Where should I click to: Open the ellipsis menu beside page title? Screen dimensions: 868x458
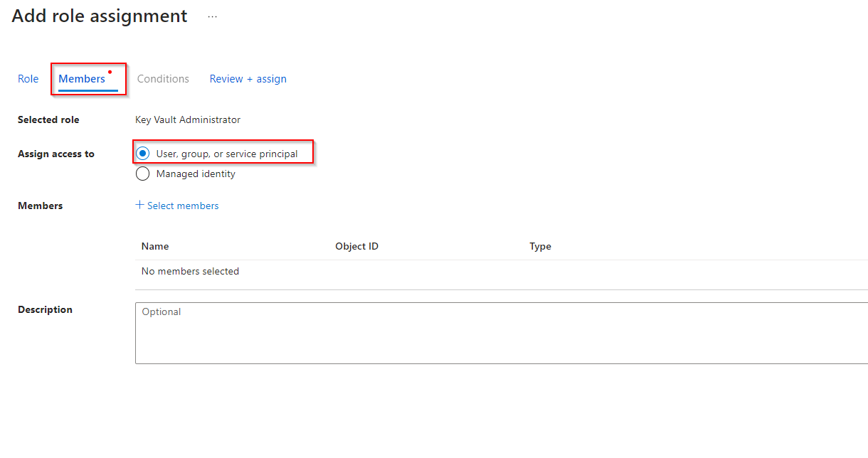click(x=212, y=16)
